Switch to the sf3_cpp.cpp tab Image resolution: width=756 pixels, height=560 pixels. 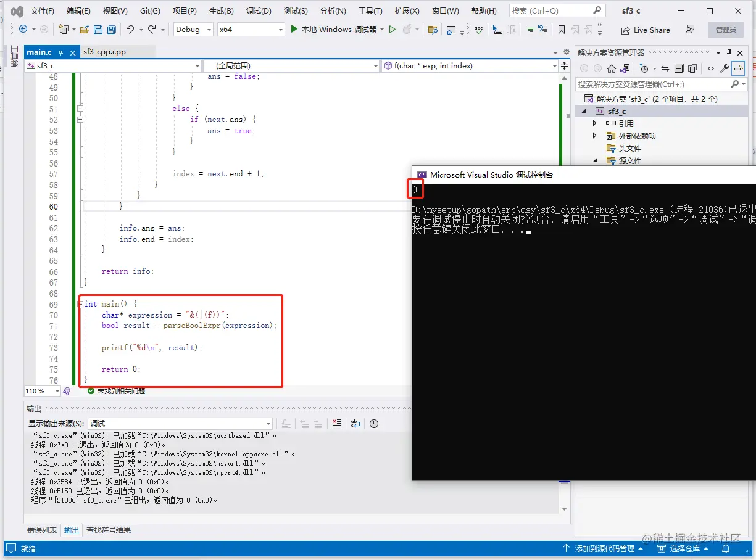pyautogui.click(x=104, y=52)
